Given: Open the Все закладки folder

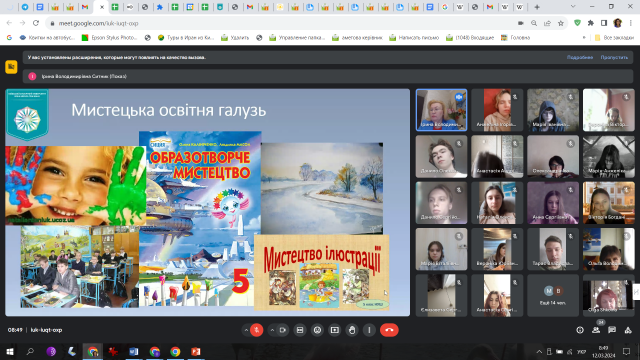Looking at the screenshot, I should tap(614, 38).
